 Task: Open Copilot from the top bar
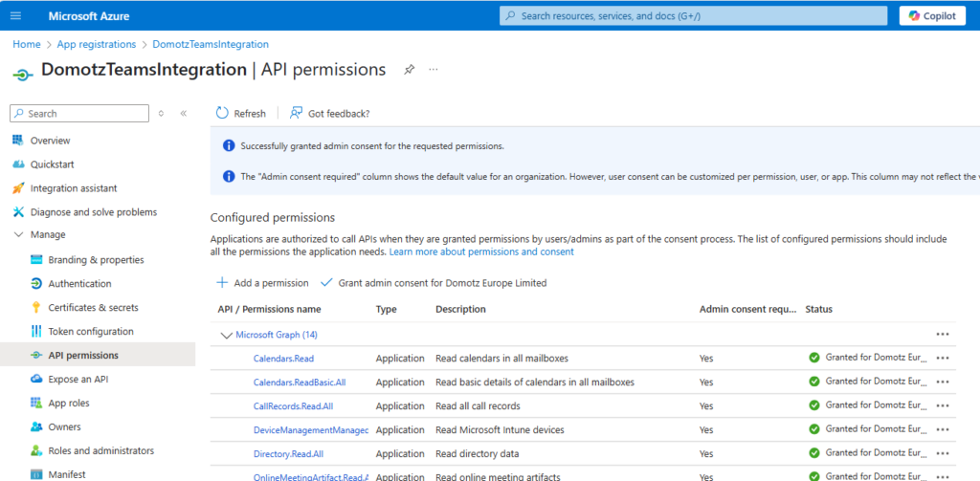(x=932, y=15)
